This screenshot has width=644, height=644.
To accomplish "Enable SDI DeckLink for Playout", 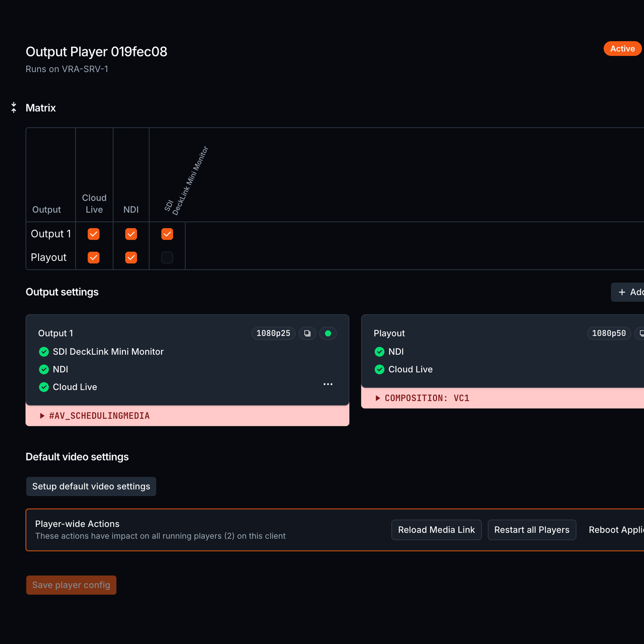I will (x=167, y=258).
